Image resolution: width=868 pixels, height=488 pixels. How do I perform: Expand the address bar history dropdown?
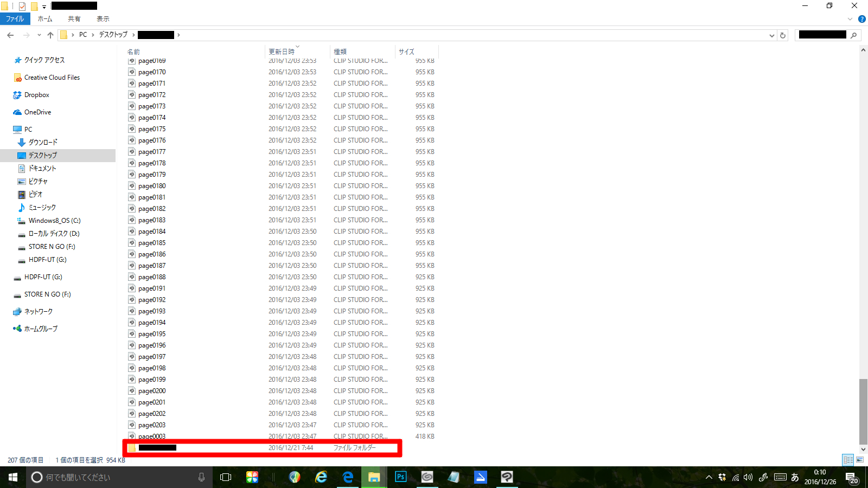point(771,35)
